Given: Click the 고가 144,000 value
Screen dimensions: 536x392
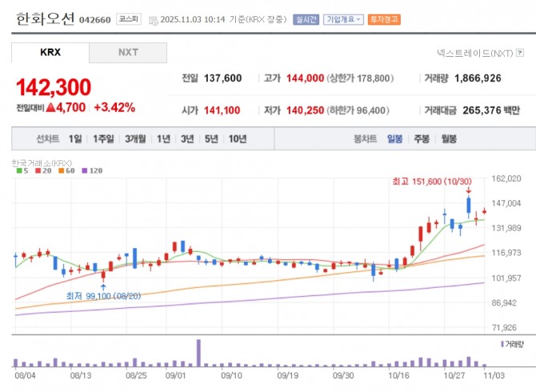Looking at the screenshot, I should [x=305, y=78].
